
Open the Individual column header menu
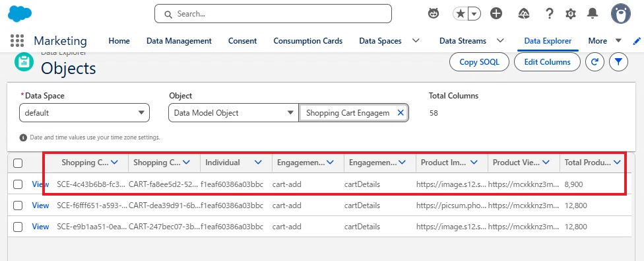coord(258,163)
